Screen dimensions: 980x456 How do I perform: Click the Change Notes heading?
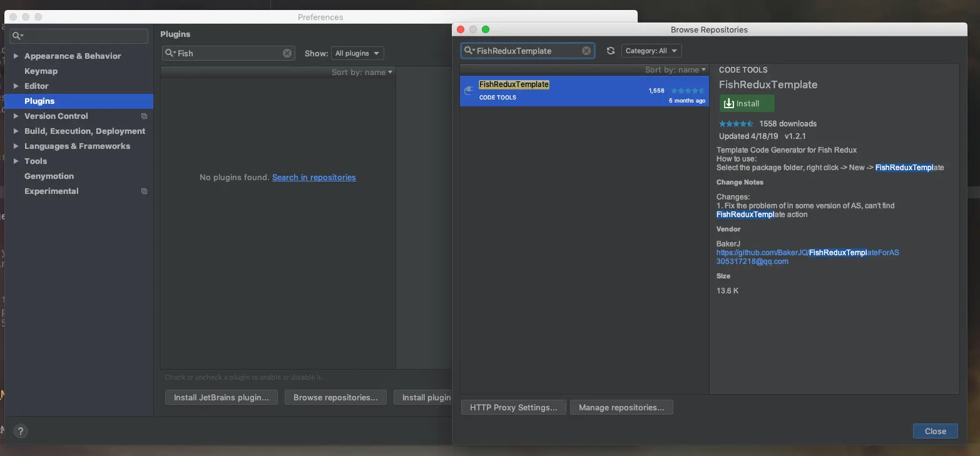tap(740, 183)
